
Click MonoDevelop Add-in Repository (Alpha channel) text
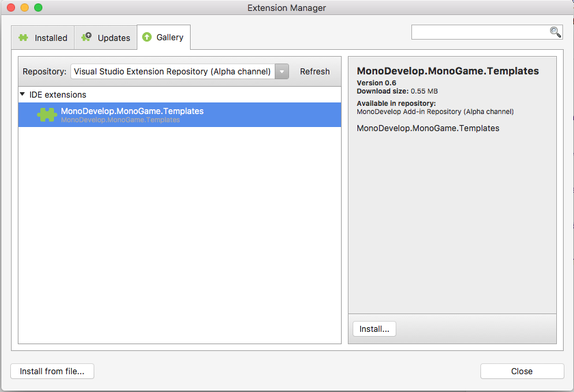pyautogui.click(x=435, y=111)
